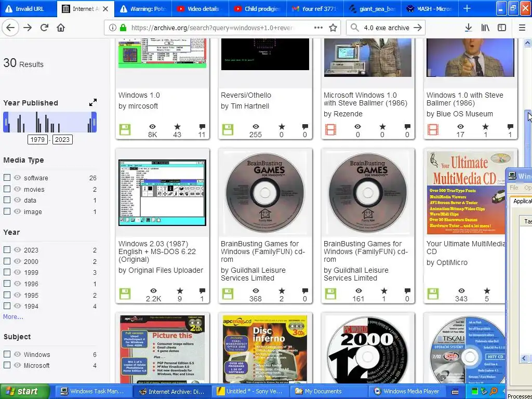The height and width of the screenshot is (399, 532).
Task: Switch to the Video details tab
Action: pyautogui.click(x=200, y=9)
